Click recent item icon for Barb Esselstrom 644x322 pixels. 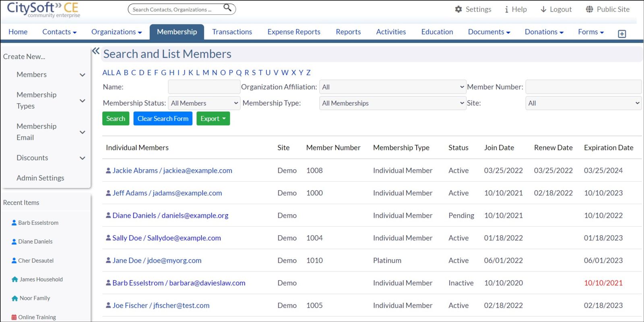pyautogui.click(x=14, y=223)
